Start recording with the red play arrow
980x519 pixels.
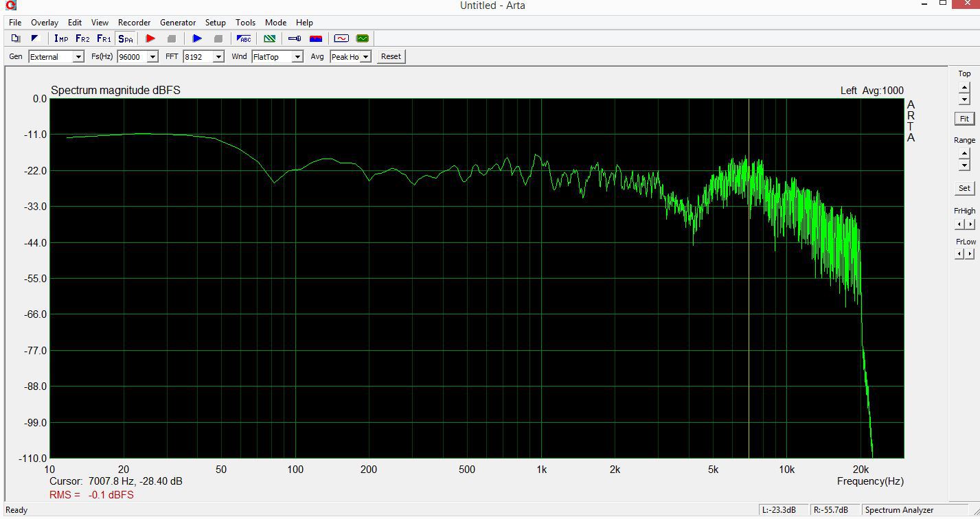tap(151, 38)
